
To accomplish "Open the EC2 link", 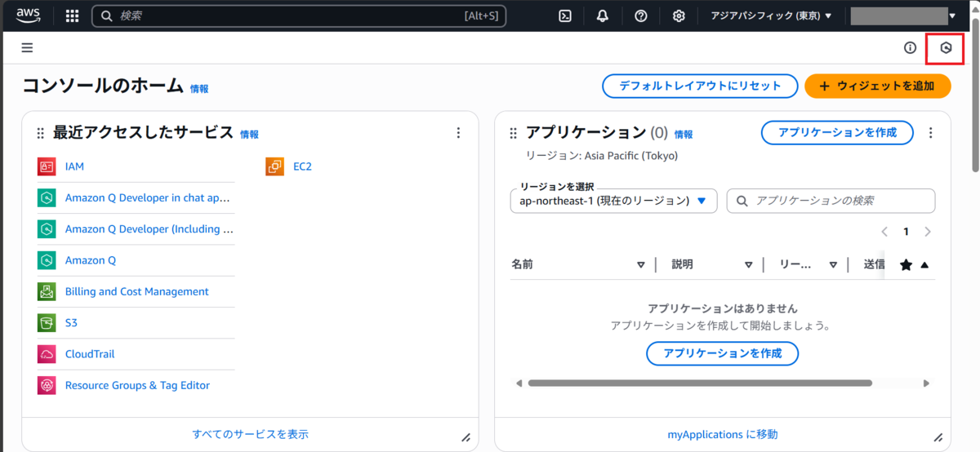I will 302,166.
